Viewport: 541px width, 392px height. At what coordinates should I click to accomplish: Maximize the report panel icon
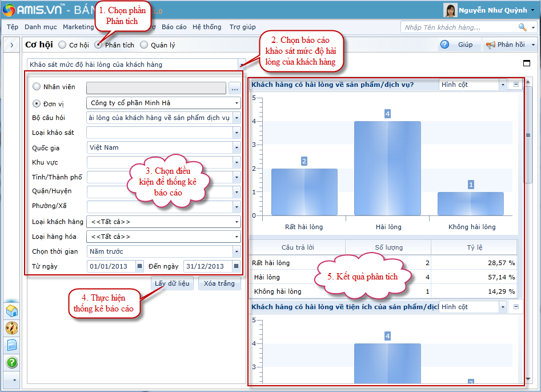point(526,63)
